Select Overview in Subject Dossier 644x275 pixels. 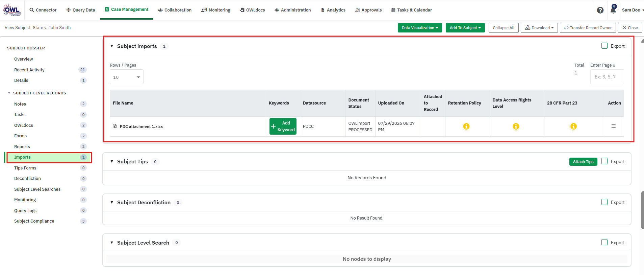[24, 59]
